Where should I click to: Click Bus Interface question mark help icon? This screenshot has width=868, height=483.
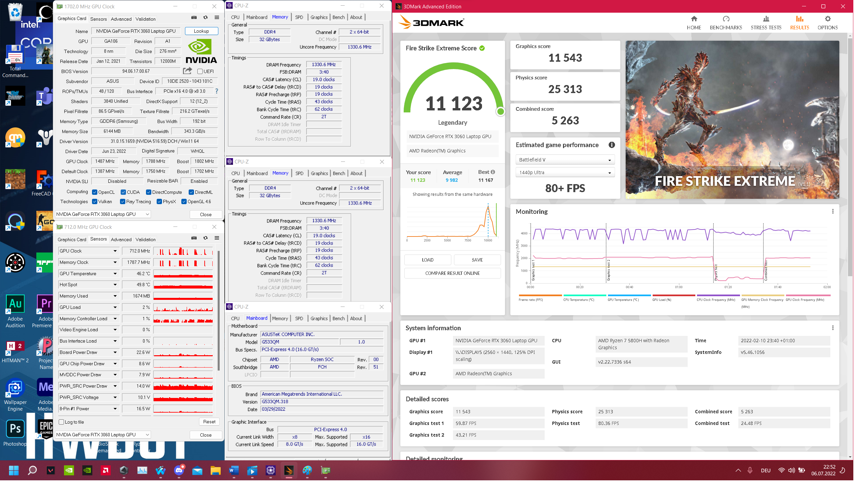point(216,91)
